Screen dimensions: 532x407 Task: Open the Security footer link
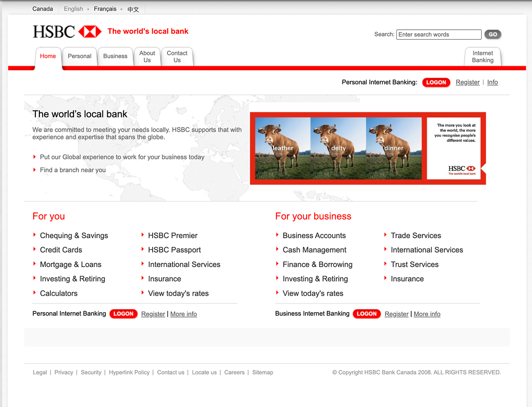(x=91, y=372)
